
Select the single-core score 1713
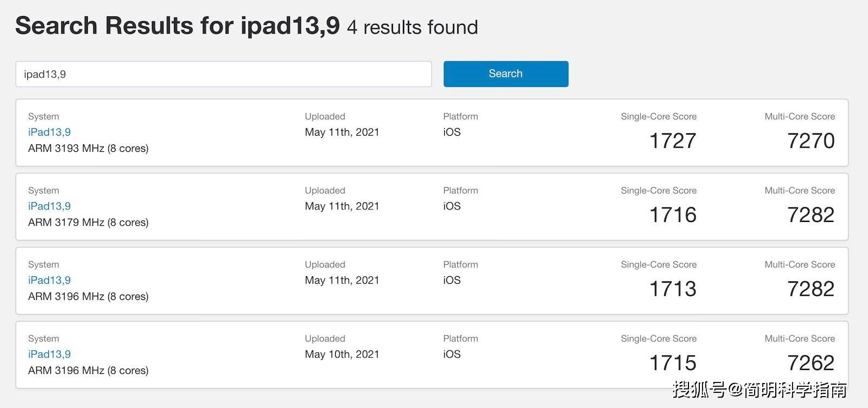[x=673, y=289]
